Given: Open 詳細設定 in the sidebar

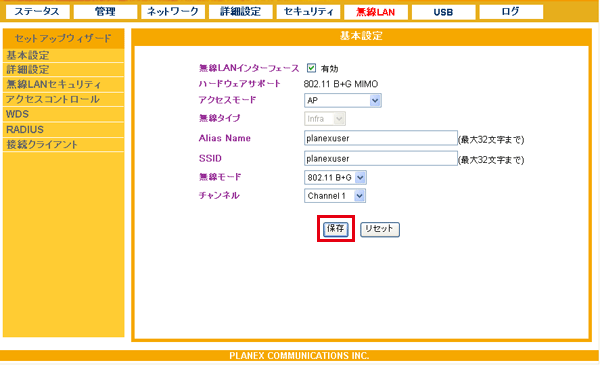Looking at the screenshot, I should coord(63,70).
